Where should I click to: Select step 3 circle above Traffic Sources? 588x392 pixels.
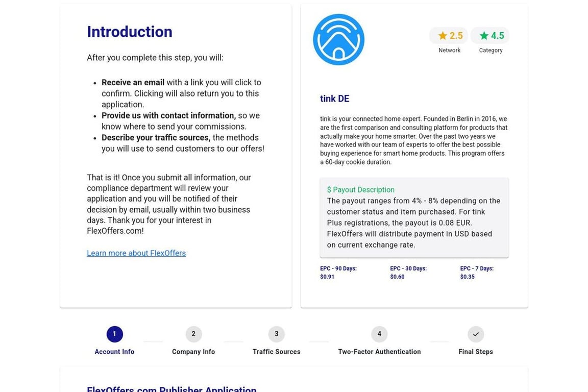coord(276,334)
